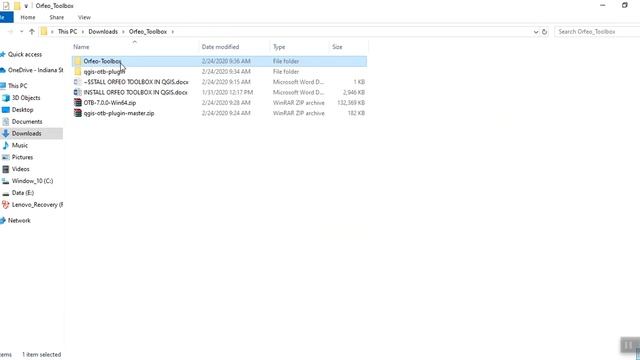Screen dimensions: 640x360
Task: Click the 2/24/2020 9:28 AM date cell
Action: (x=226, y=103)
